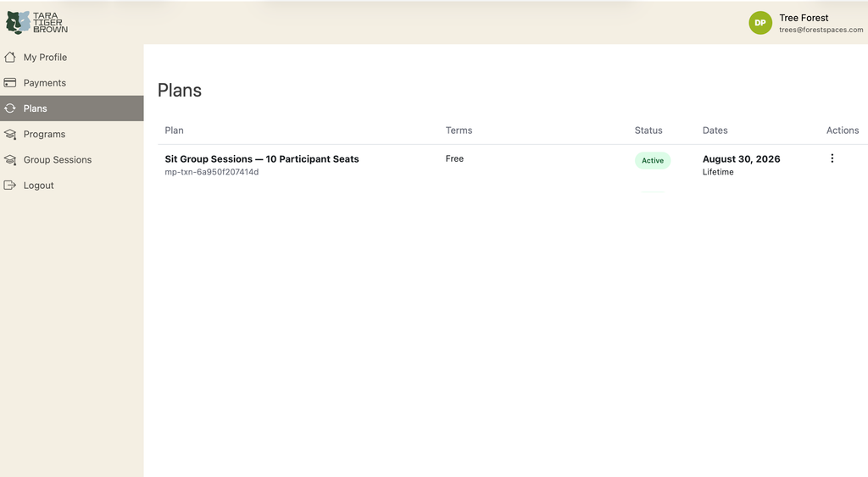Click the Dates column header
The image size is (868, 477).
[715, 130]
